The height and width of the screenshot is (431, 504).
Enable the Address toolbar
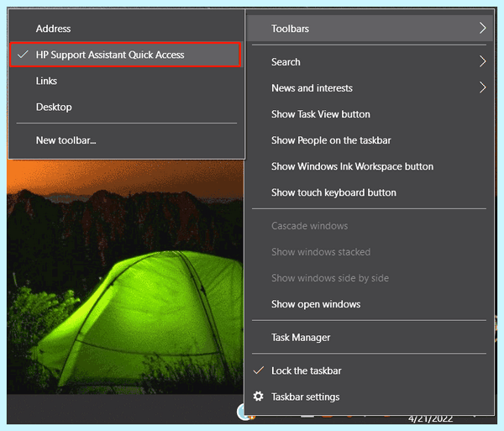click(125, 29)
